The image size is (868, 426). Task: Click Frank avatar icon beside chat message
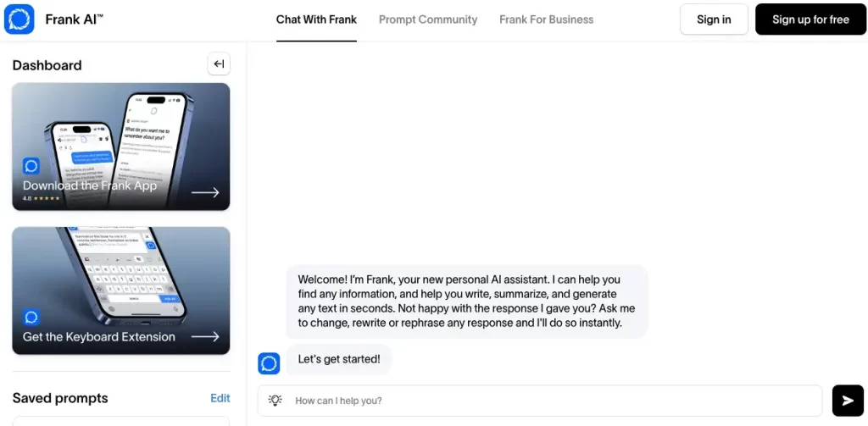coord(269,363)
